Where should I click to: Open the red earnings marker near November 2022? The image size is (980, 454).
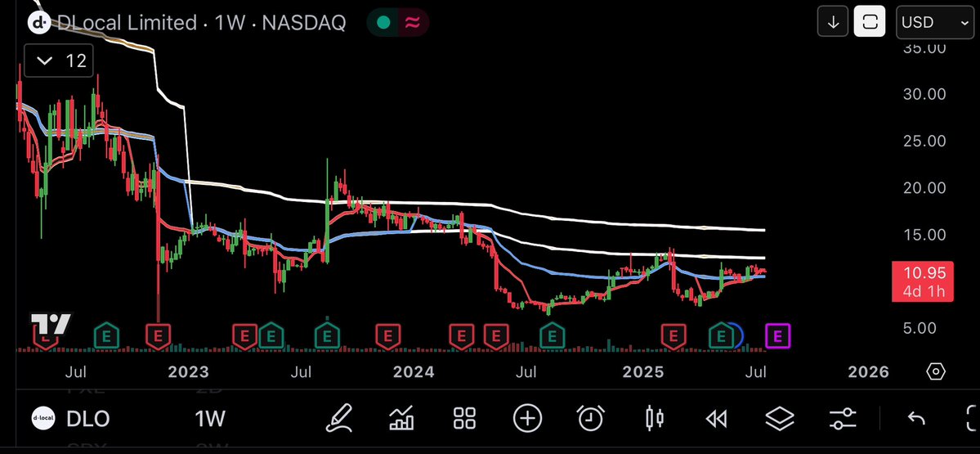[x=158, y=336]
